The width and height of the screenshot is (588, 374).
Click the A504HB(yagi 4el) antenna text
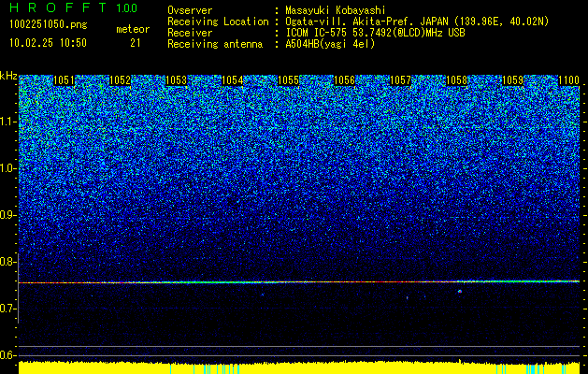click(330, 44)
